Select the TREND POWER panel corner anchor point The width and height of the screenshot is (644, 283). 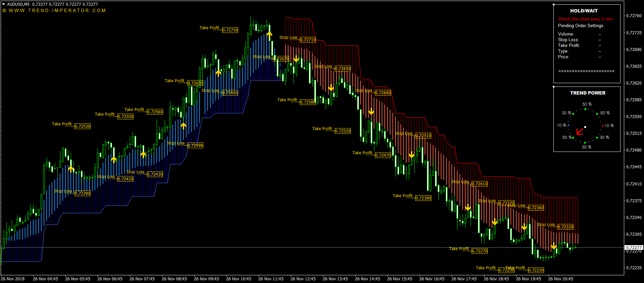pyautogui.click(x=553, y=87)
